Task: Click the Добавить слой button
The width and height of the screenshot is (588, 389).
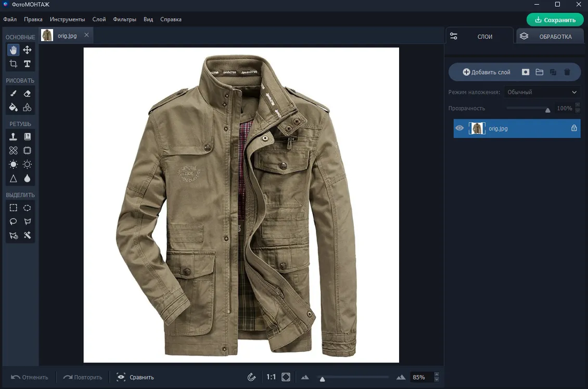Action: (487, 72)
